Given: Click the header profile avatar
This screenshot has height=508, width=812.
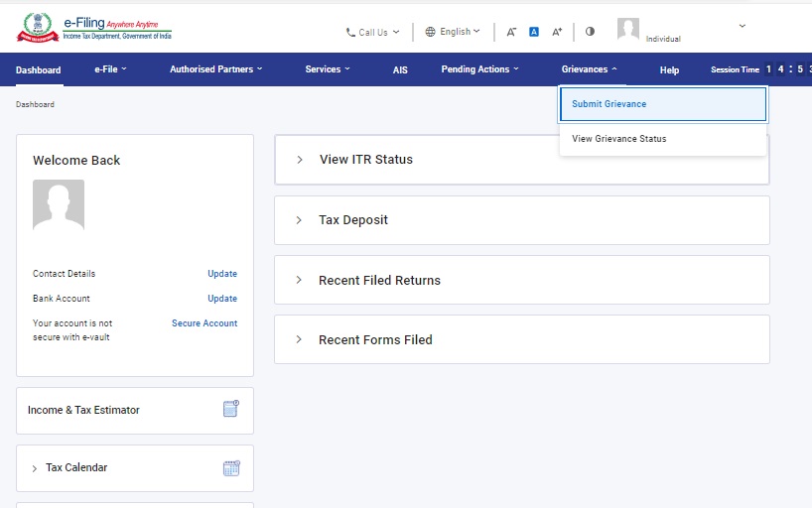Looking at the screenshot, I should tap(628, 29).
